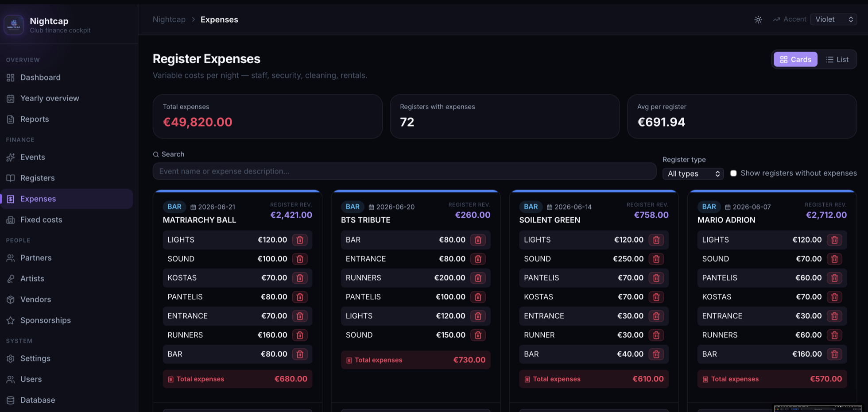Screen dimensions: 868x412
Task: Delete KOSTAS expense in Matriarchy Ball card
Action: point(300,278)
